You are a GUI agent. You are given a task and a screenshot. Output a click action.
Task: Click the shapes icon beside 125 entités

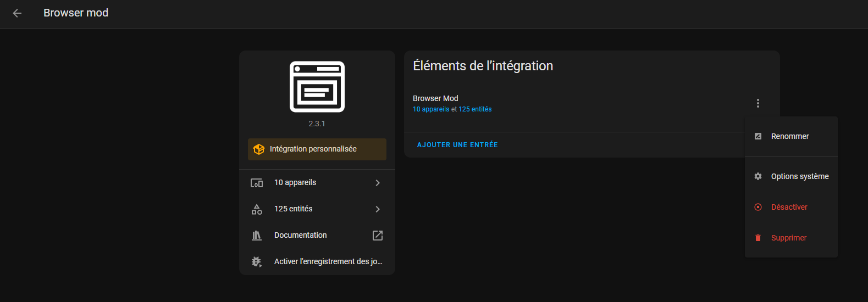click(257, 209)
